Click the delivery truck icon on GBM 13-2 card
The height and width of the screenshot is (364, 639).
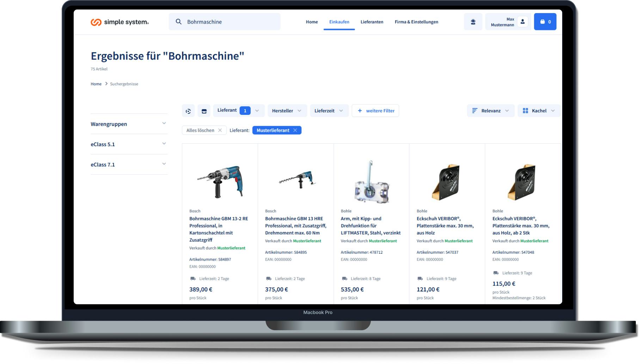pyautogui.click(x=192, y=278)
